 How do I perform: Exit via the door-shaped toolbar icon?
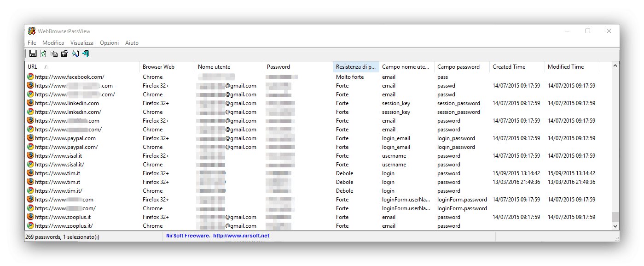click(85, 53)
